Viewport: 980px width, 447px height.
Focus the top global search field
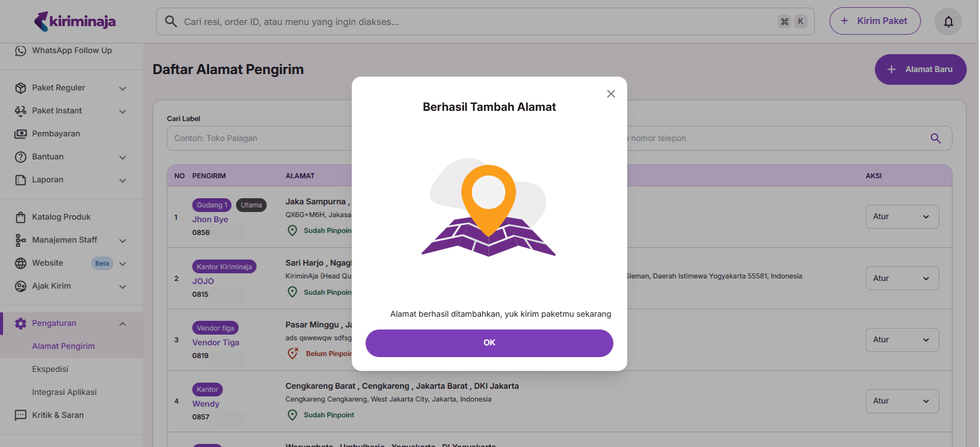click(x=475, y=21)
